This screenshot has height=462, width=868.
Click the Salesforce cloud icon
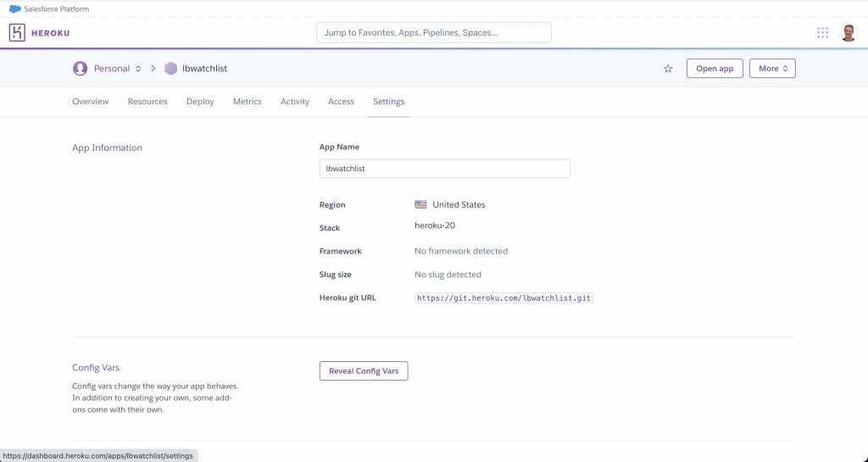pos(14,9)
